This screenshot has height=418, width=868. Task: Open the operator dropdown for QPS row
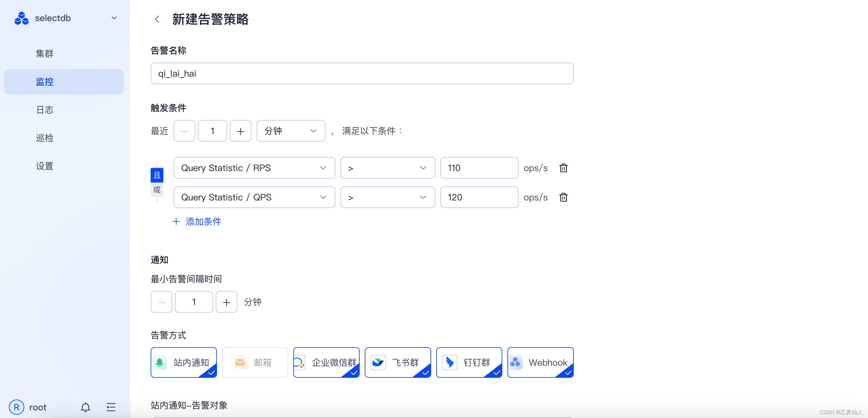click(387, 197)
